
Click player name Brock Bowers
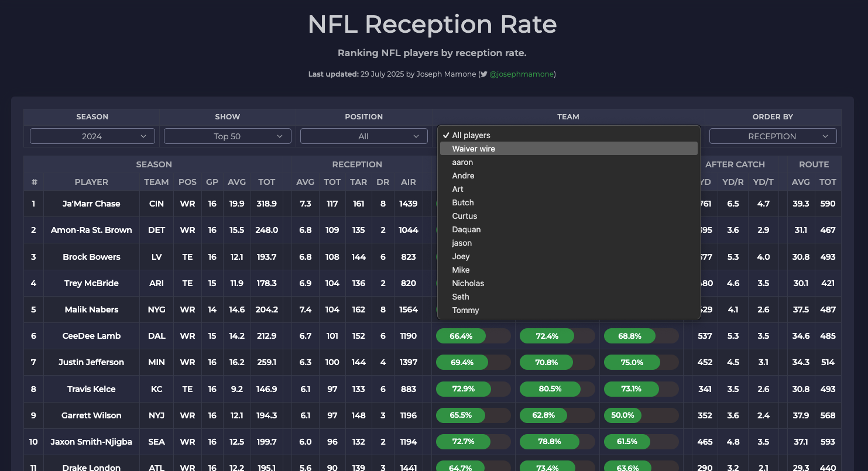click(91, 257)
